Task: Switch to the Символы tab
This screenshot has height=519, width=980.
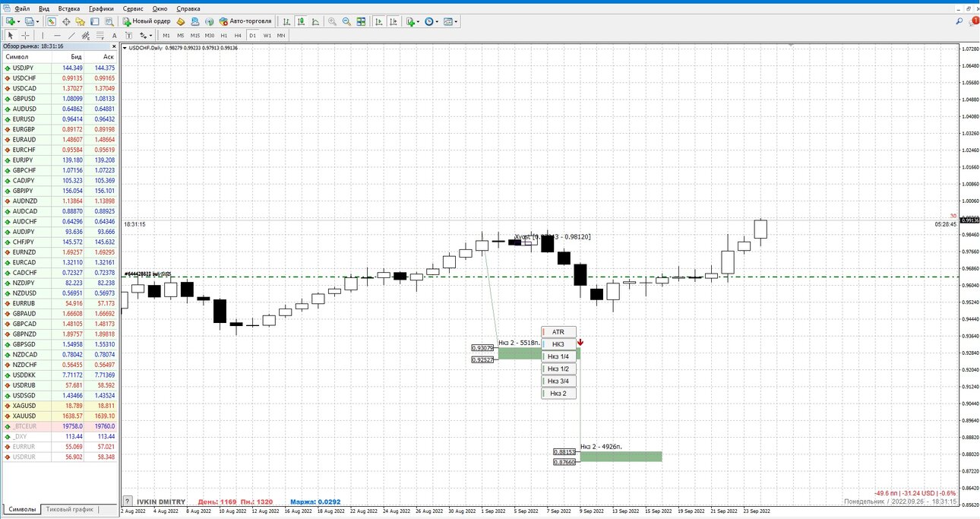Action: pos(21,509)
